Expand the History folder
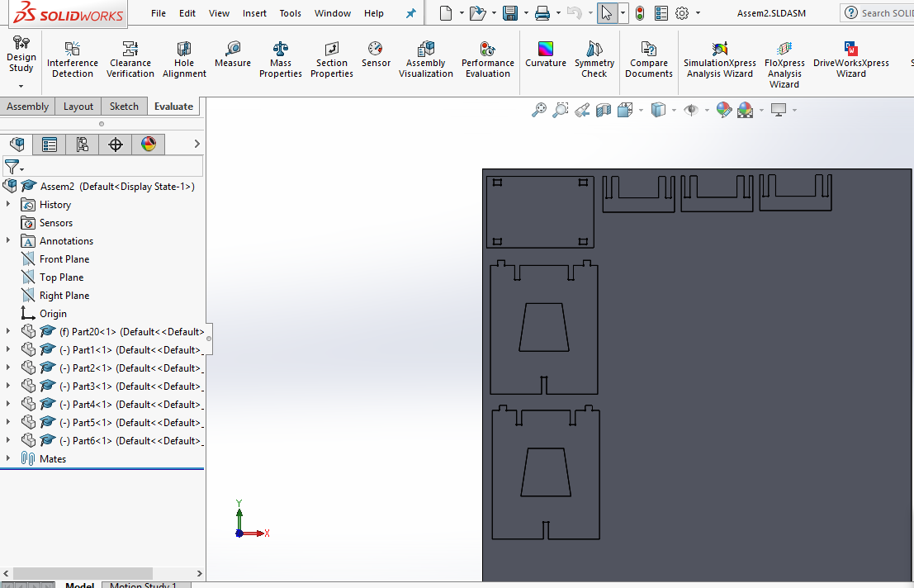This screenshot has height=588, width=914. coord(8,204)
